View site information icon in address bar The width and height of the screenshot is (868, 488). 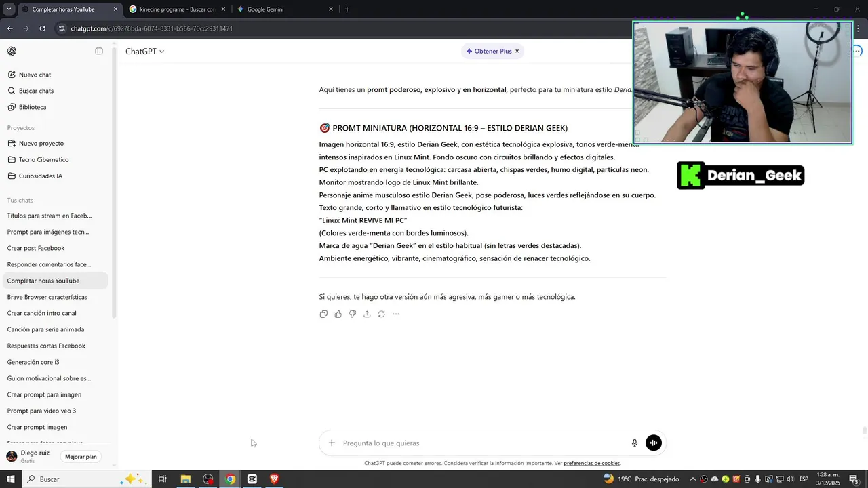pyautogui.click(x=62, y=28)
